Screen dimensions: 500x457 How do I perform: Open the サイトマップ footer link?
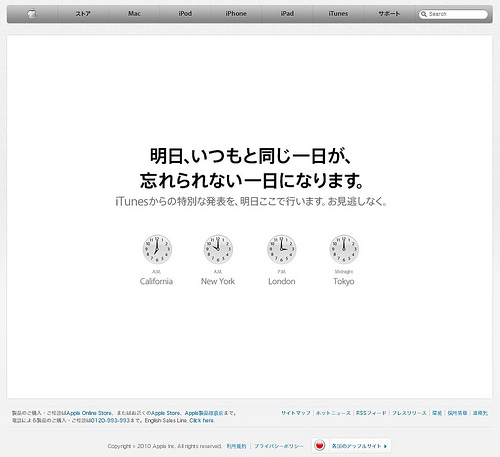pyautogui.click(x=296, y=413)
